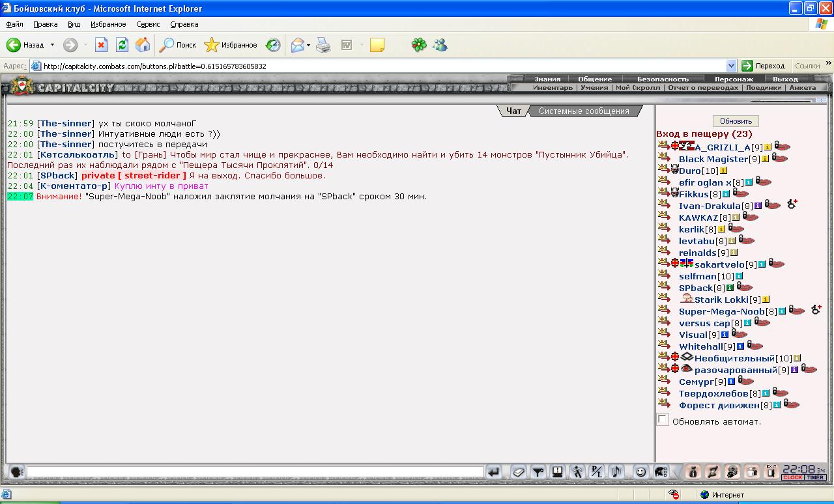Open the smiley emoticons picker
Viewport: 834px width, 504px height.
click(x=641, y=472)
